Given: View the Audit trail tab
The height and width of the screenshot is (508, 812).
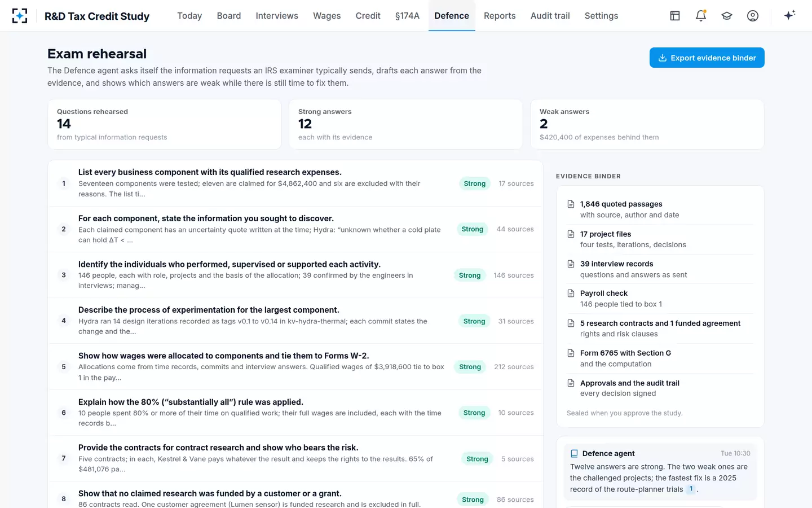Looking at the screenshot, I should pyautogui.click(x=550, y=16).
